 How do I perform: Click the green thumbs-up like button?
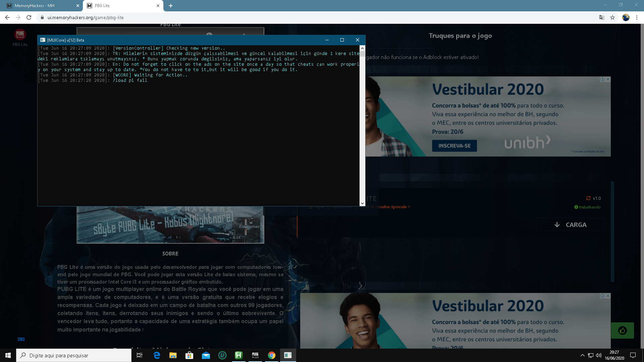tap(623, 330)
